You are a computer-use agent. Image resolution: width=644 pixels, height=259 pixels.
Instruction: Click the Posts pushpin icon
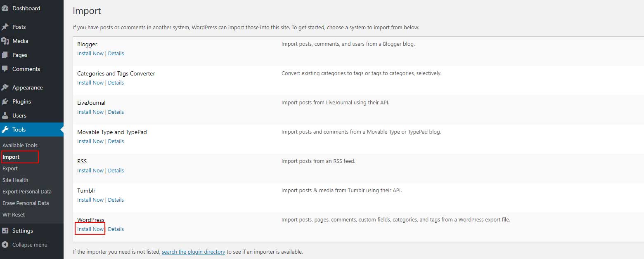pyautogui.click(x=5, y=27)
